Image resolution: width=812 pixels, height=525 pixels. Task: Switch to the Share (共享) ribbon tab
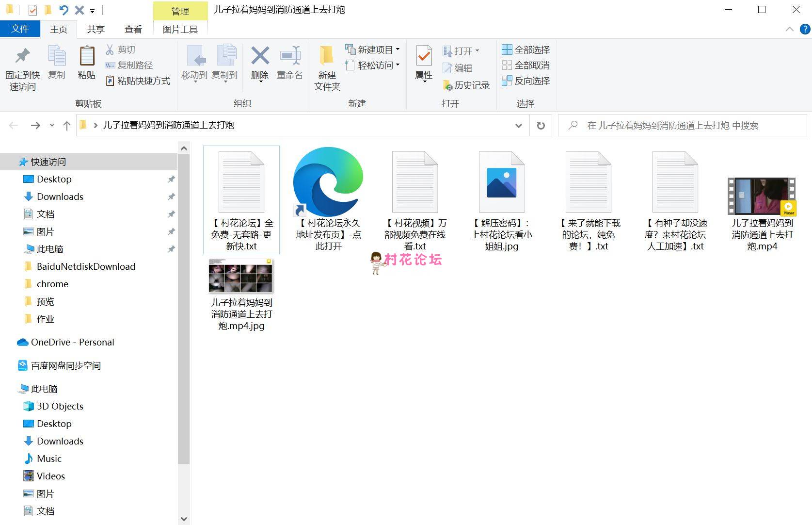point(96,29)
